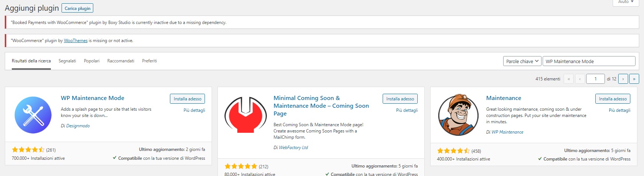Open the Minimal Coming Soon wrench icon
644x176 pixels.
pyautogui.click(x=246, y=115)
